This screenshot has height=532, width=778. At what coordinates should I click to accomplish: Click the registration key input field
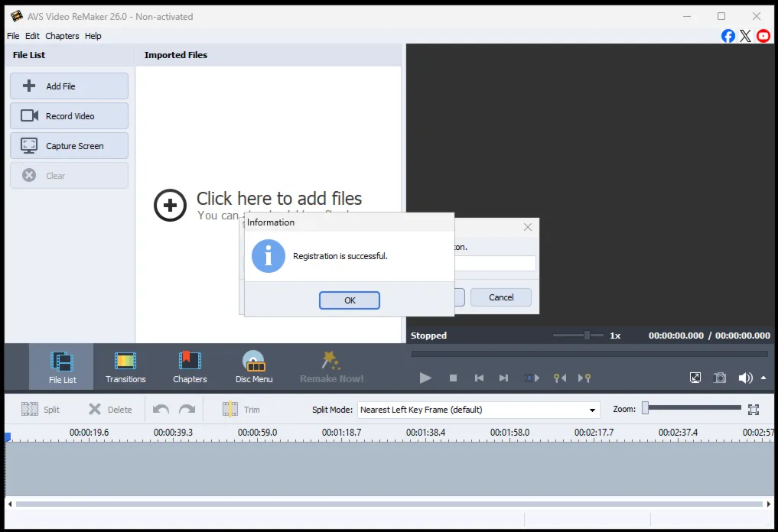[x=495, y=263]
